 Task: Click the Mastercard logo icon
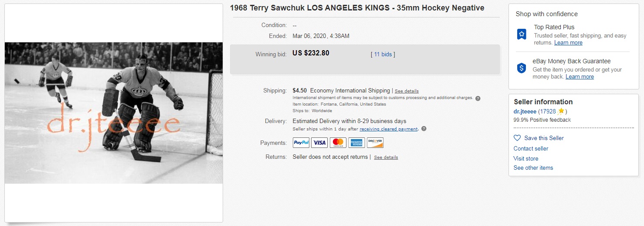(338, 143)
